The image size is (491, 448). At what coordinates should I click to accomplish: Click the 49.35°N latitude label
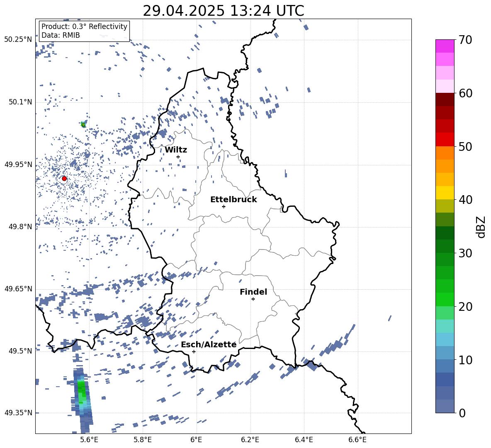point(18,413)
